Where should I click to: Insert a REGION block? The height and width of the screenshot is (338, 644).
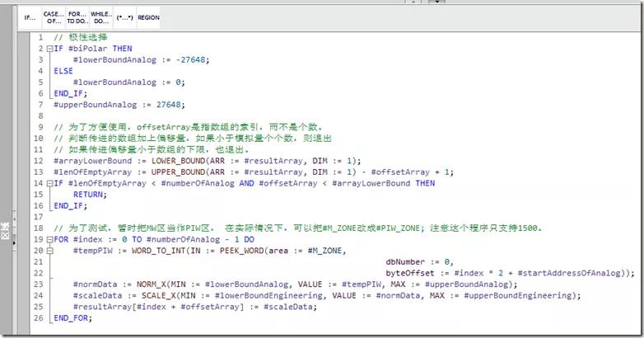148,17
